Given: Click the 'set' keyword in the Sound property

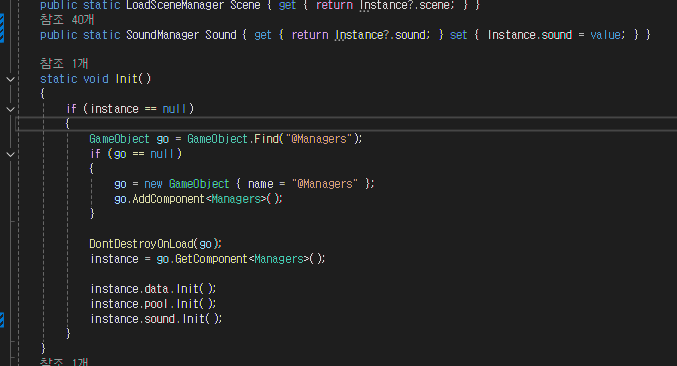Looking at the screenshot, I should point(459,35).
